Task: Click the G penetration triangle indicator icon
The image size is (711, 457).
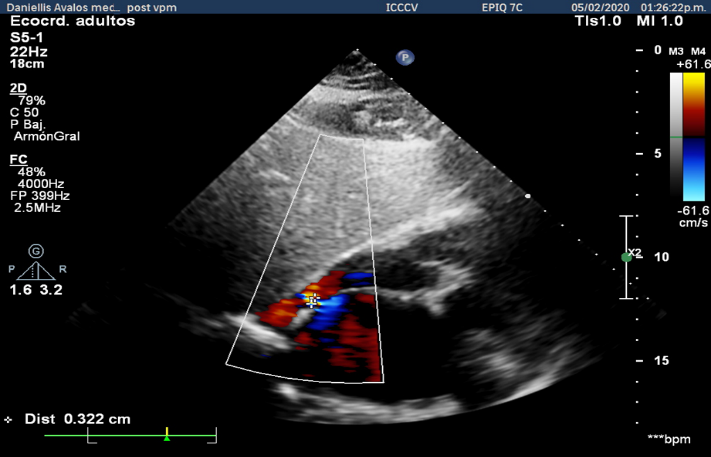Action: click(36, 251)
